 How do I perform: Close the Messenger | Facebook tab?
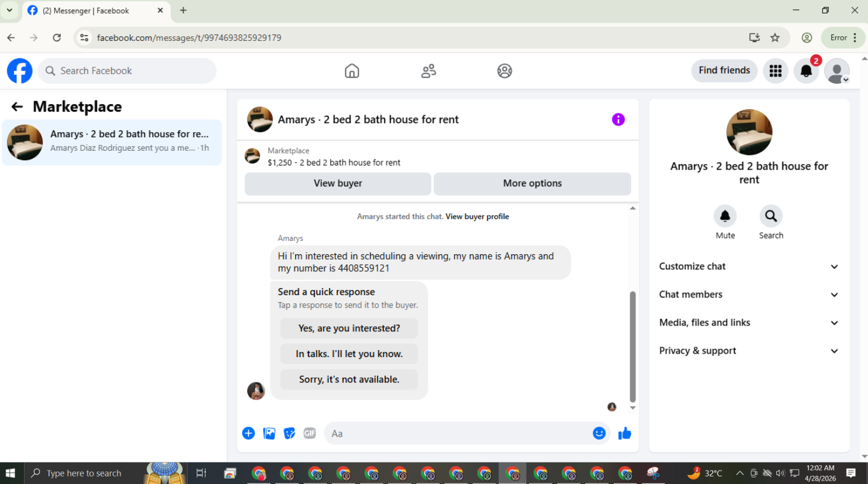pos(160,11)
